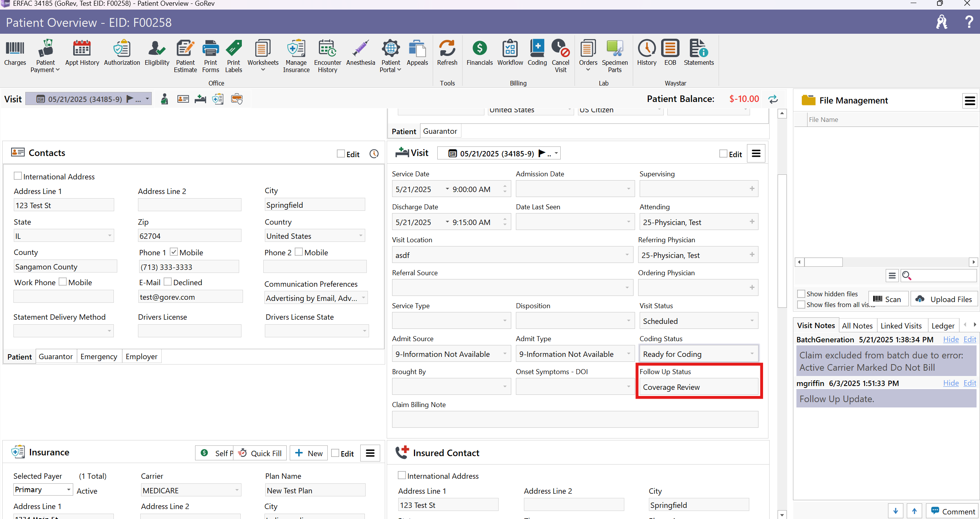Screen dimensions: 980x519
Task: Click the Claim Billing Note field
Action: (575, 419)
